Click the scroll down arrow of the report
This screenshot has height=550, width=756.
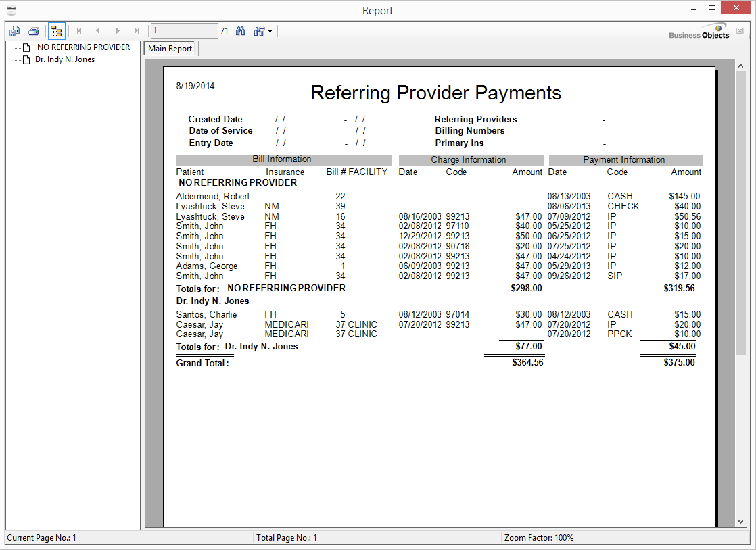click(x=741, y=522)
